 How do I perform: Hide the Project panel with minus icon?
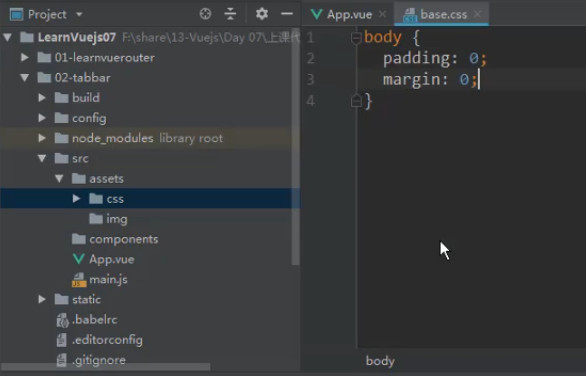pyautogui.click(x=287, y=14)
